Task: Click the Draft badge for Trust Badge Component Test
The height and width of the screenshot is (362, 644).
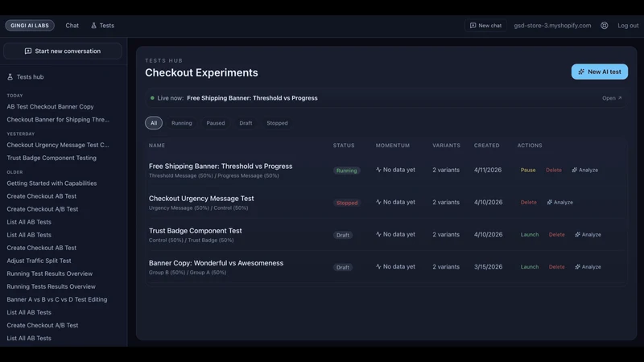Action: click(343, 235)
